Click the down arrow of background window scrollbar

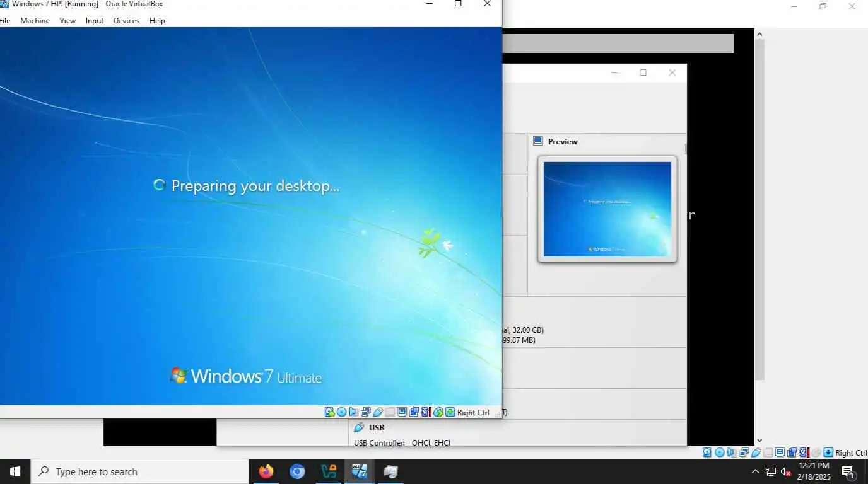tap(759, 441)
